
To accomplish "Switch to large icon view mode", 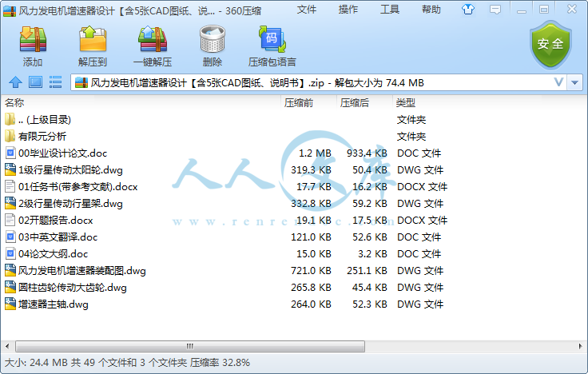I will [36, 82].
